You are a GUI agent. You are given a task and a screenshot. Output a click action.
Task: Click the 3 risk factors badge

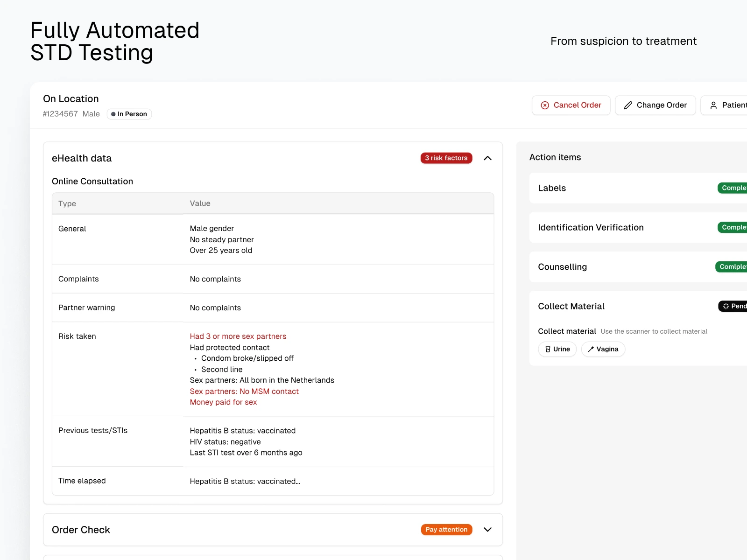(446, 158)
